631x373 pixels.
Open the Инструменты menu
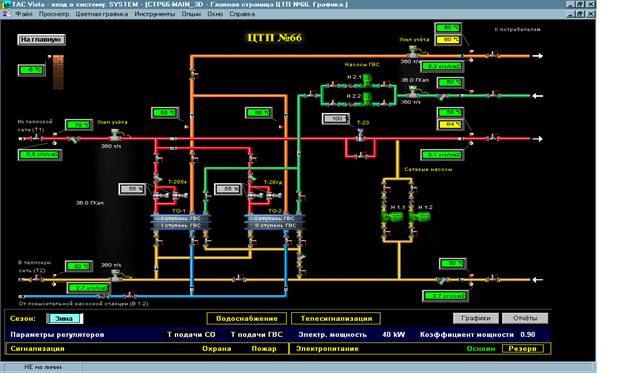click(x=155, y=14)
